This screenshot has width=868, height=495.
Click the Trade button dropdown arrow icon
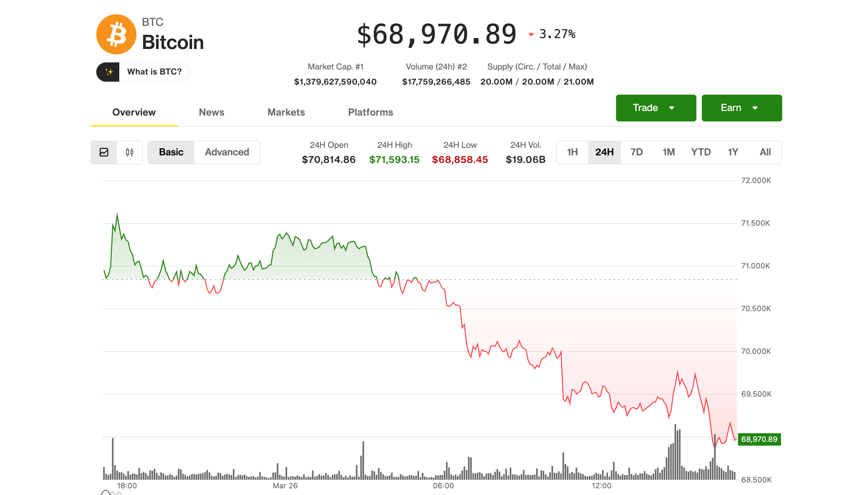pyautogui.click(x=672, y=108)
